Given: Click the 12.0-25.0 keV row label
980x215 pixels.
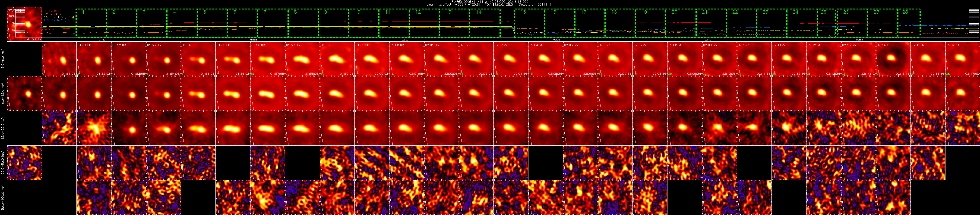Looking at the screenshot, I should point(3,128).
